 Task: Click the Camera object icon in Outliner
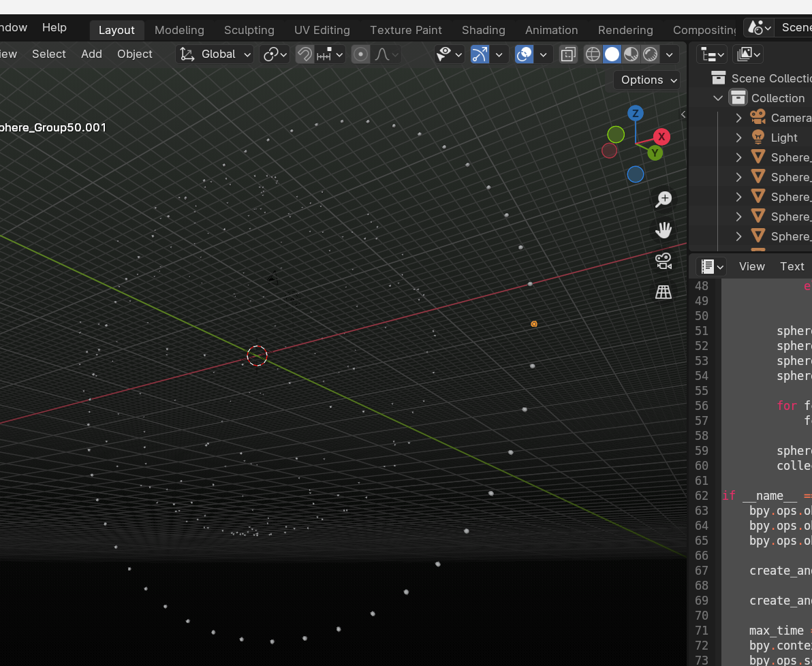click(758, 117)
